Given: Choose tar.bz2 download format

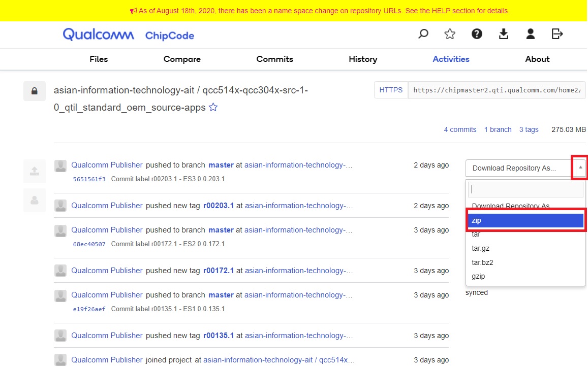Looking at the screenshot, I should coord(526,262).
